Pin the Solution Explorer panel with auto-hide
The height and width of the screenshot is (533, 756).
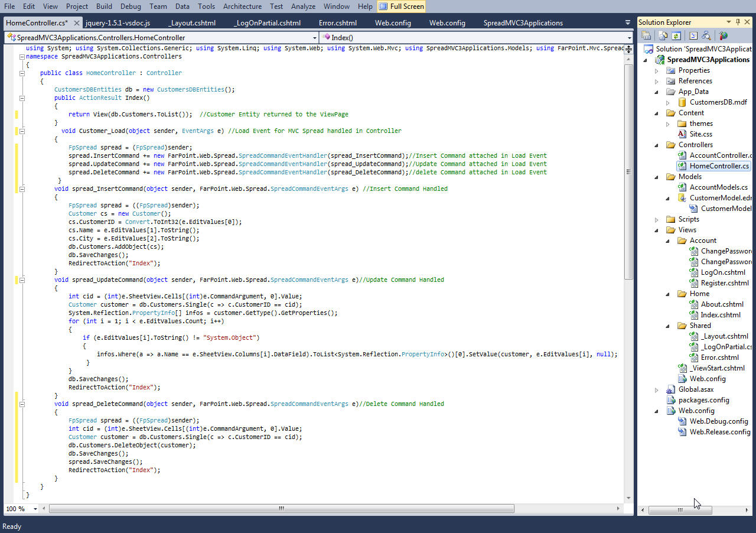[x=738, y=22]
